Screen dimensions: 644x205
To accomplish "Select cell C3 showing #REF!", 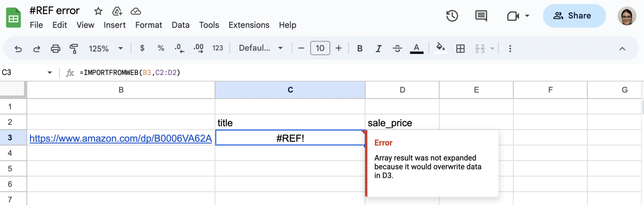I will pyautogui.click(x=290, y=138).
